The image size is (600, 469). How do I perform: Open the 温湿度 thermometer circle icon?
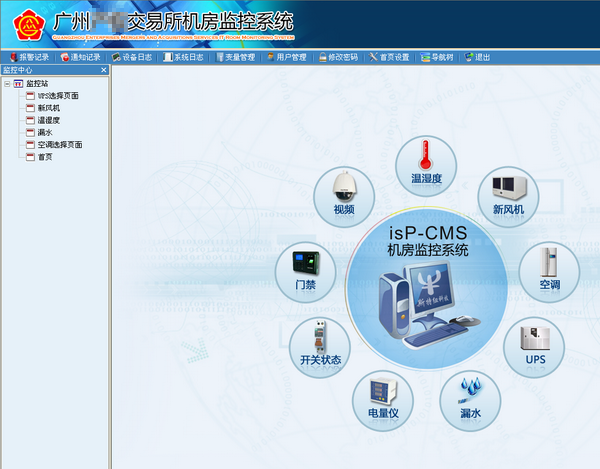pyautogui.click(x=426, y=166)
